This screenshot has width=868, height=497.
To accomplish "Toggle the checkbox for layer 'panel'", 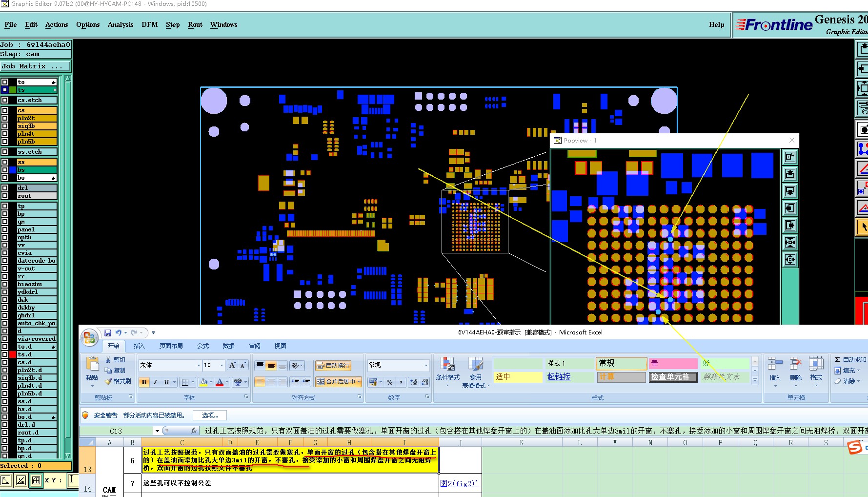I will pyautogui.click(x=5, y=229).
